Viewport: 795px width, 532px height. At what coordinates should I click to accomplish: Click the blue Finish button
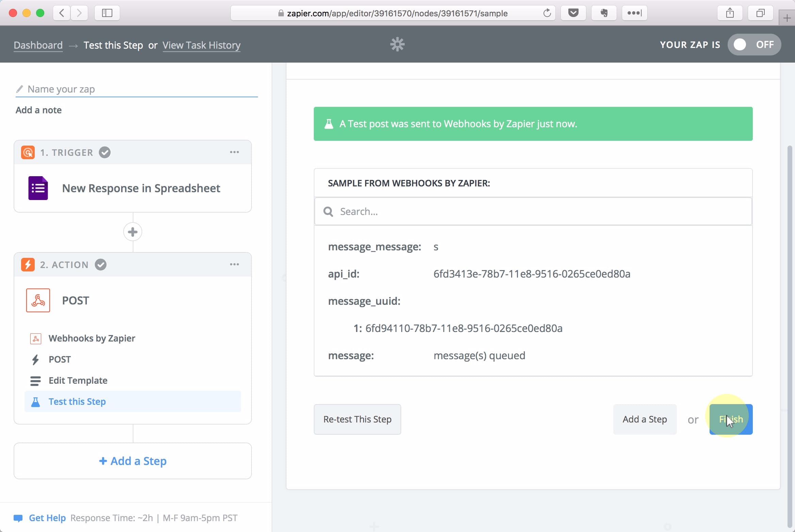click(x=731, y=419)
